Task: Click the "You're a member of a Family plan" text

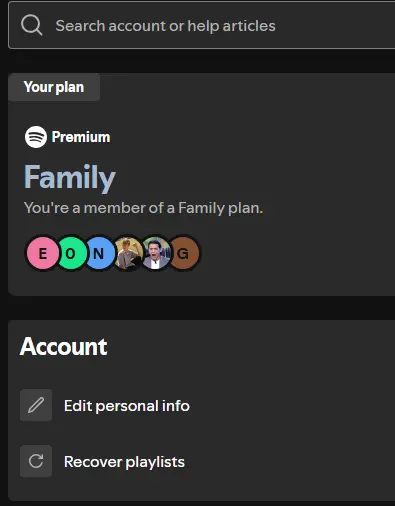Action: (x=143, y=208)
